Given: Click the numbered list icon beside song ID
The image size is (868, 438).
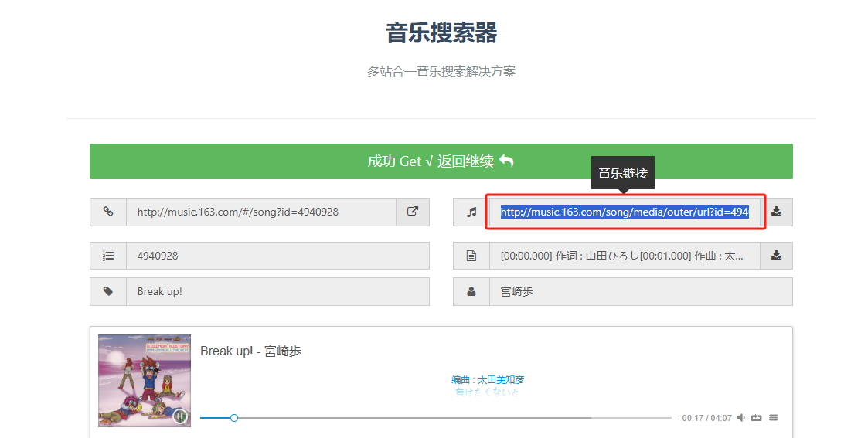Looking at the screenshot, I should (x=108, y=256).
